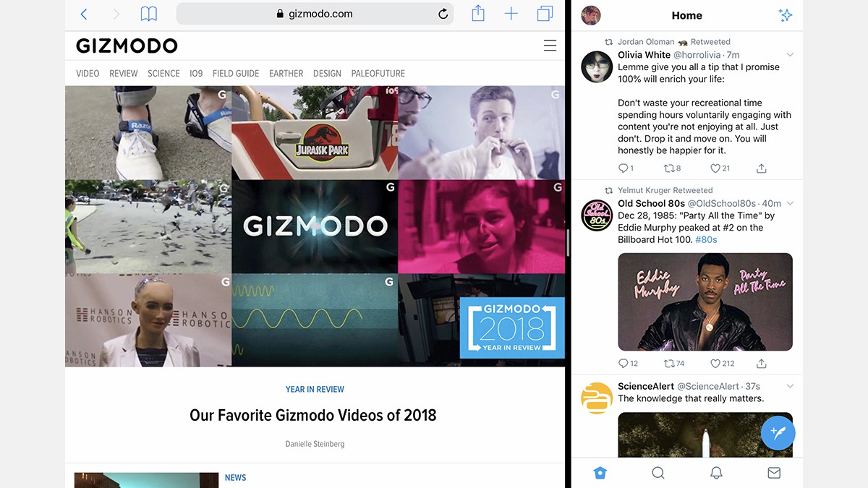This screenshot has height=488, width=868.
Task: Expand Old School 80s tweet options chevron
Action: pos(790,204)
